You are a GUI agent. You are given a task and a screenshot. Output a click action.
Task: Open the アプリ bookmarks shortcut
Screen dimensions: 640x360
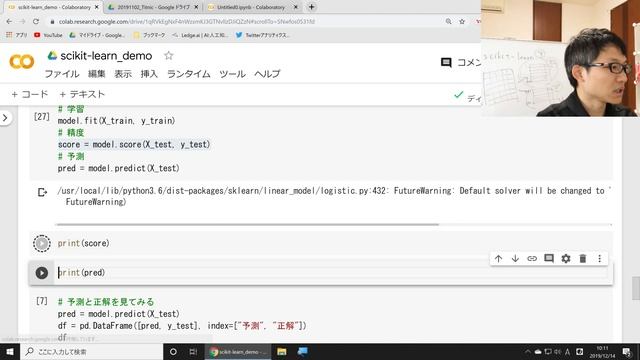coord(16,35)
